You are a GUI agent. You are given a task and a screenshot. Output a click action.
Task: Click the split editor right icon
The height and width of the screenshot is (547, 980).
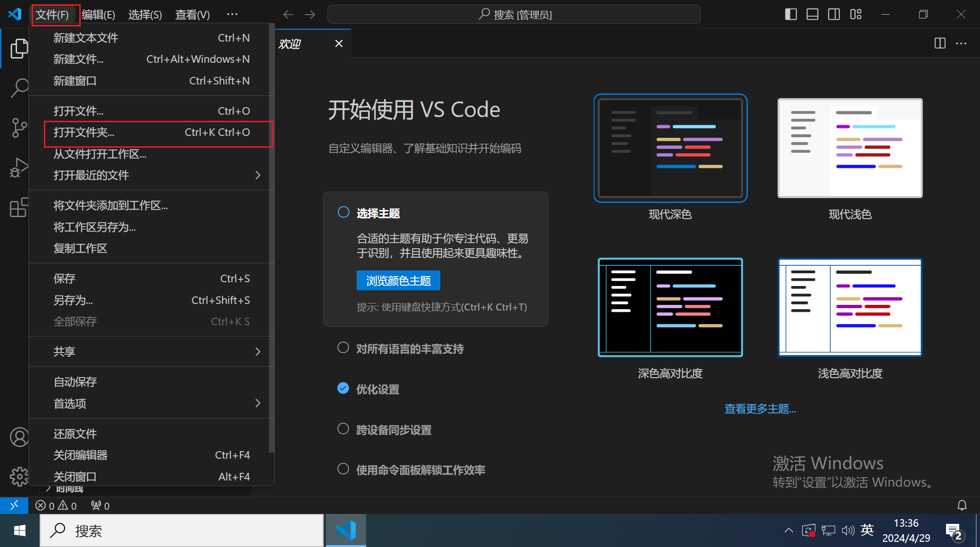point(939,43)
